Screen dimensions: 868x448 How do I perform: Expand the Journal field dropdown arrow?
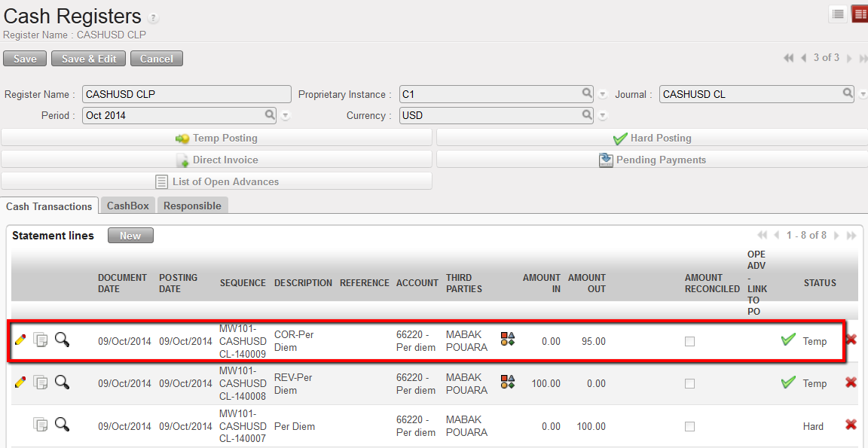pyautogui.click(x=863, y=95)
